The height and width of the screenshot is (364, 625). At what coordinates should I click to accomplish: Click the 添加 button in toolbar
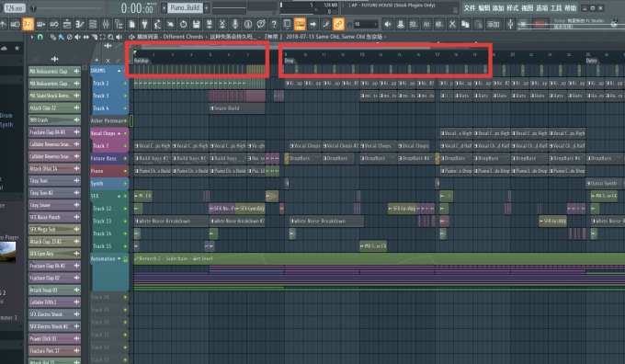[493, 24]
